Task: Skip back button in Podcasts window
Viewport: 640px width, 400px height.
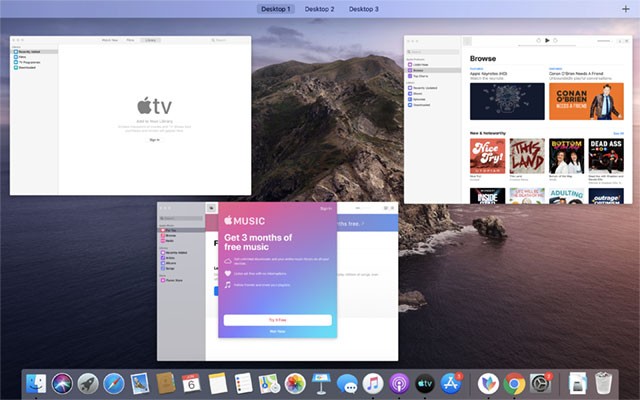Action: pyautogui.click(x=538, y=40)
